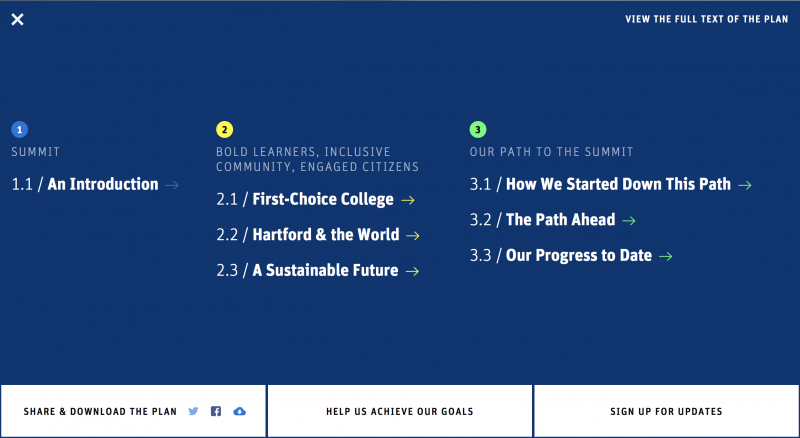This screenshot has height=438, width=800.
Task: Click arrow beside First-Choice College
Action: coord(408,200)
